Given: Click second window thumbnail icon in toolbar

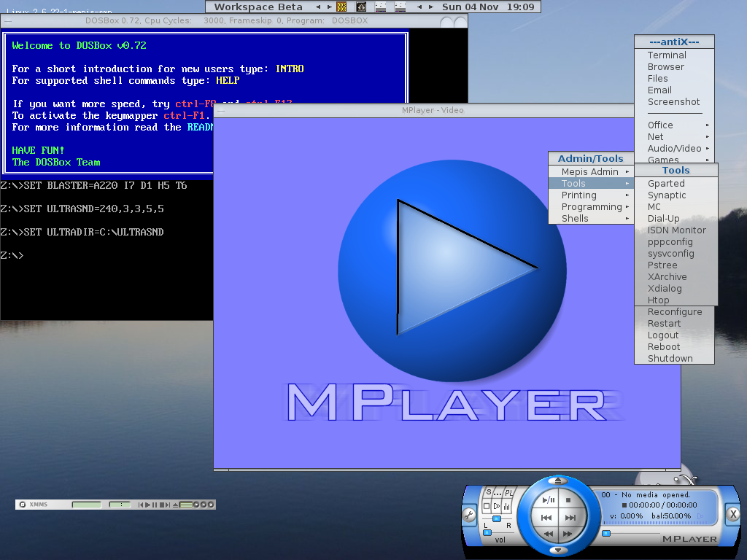Looking at the screenshot, I should click(400, 7).
